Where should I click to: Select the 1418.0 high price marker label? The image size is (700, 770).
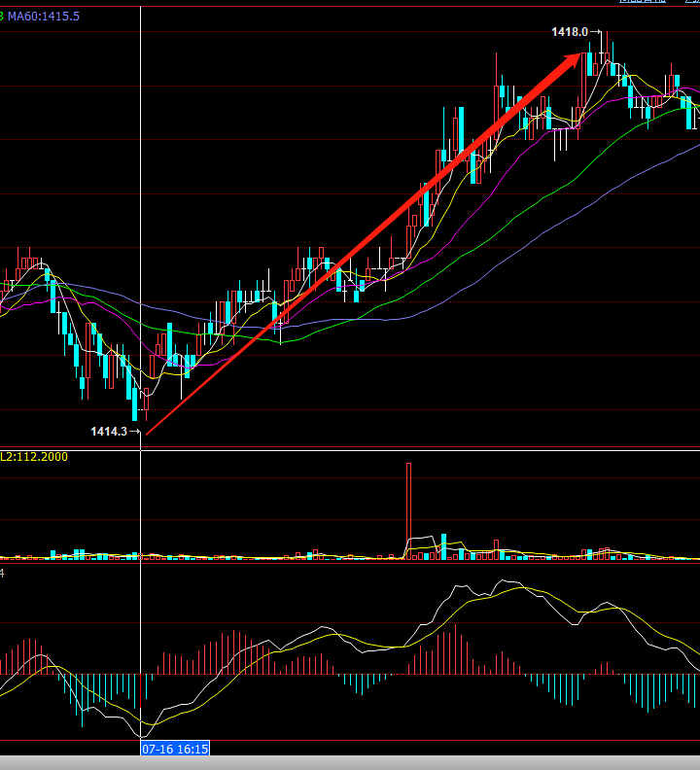click(x=570, y=32)
